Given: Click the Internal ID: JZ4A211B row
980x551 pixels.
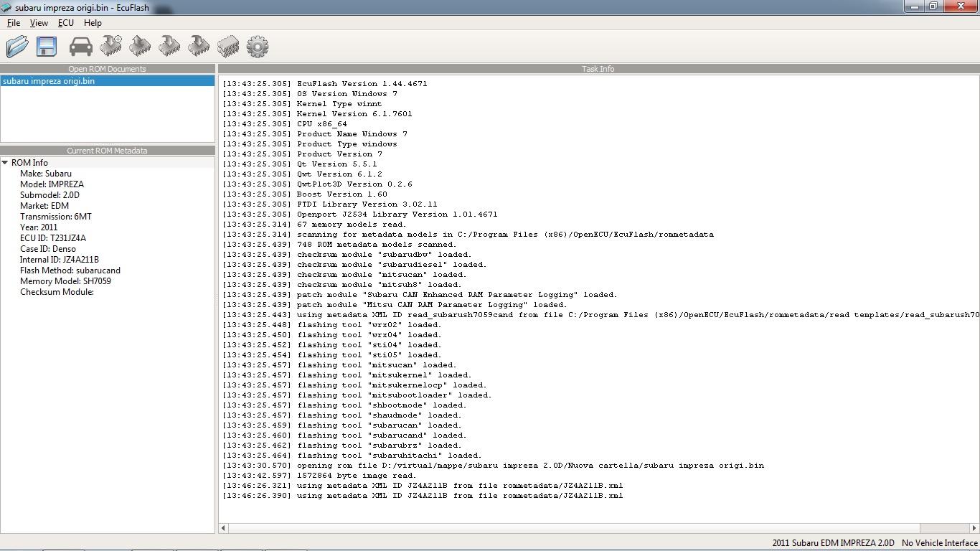Looking at the screenshot, I should click(x=60, y=260).
